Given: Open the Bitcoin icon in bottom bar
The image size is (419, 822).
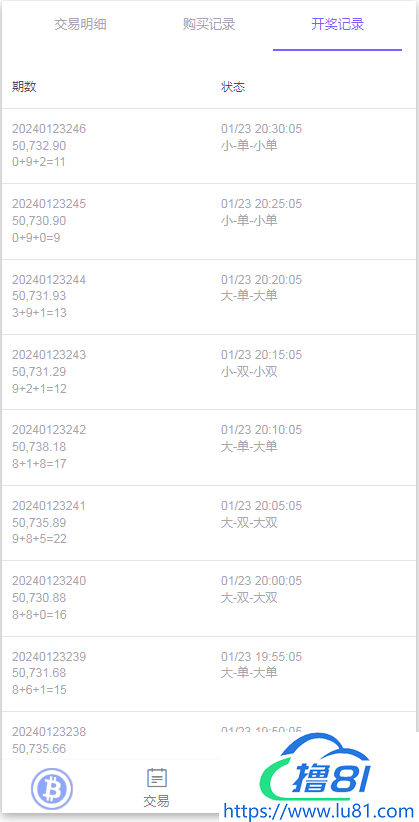Looking at the screenshot, I should (52, 788).
